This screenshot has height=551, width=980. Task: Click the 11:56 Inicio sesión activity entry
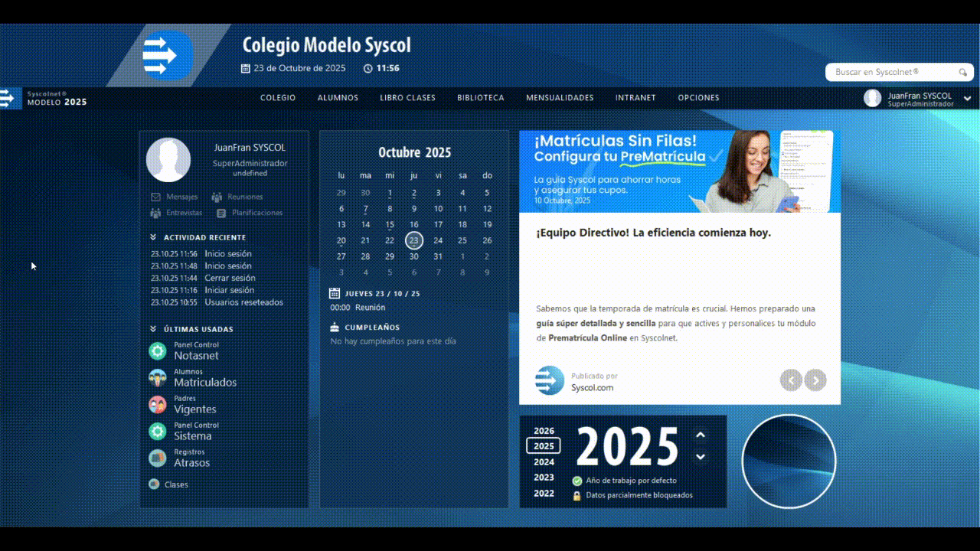click(201, 254)
